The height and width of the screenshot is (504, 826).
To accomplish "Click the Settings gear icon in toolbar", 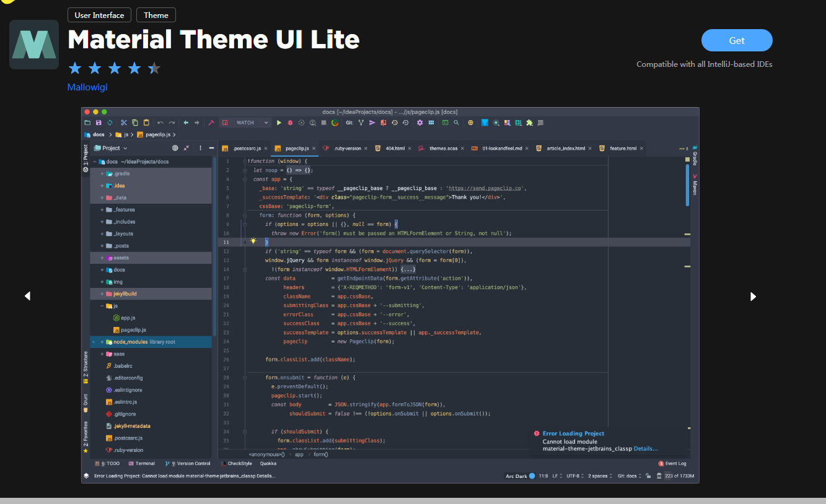I will coord(420,123).
